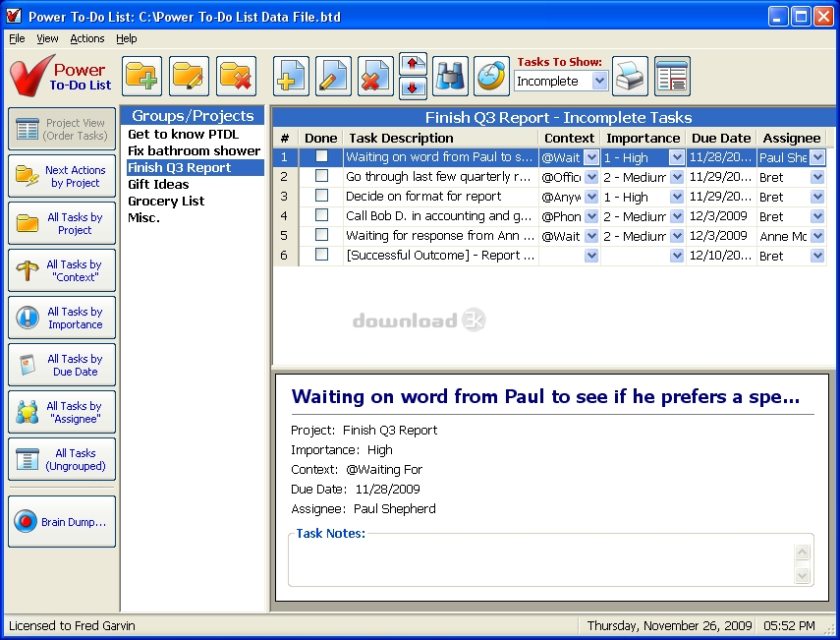Move the task up with red up arrow
Viewport: 840px width, 640px height.
[414, 65]
